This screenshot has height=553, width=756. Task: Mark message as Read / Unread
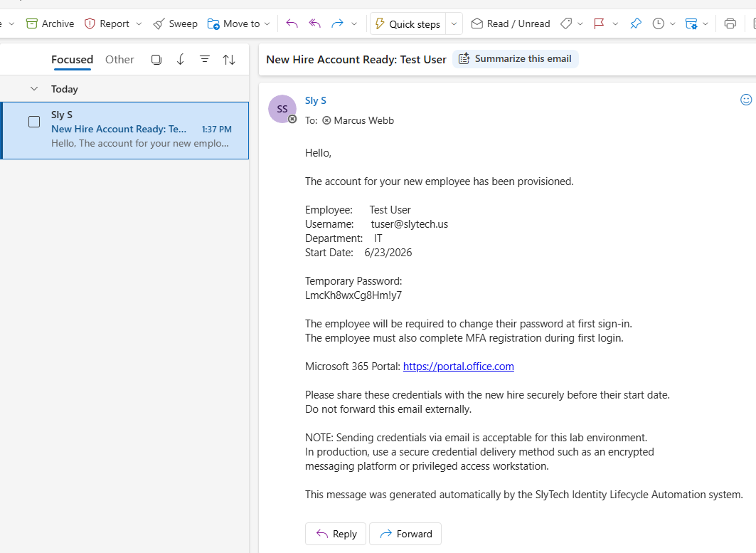click(511, 23)
